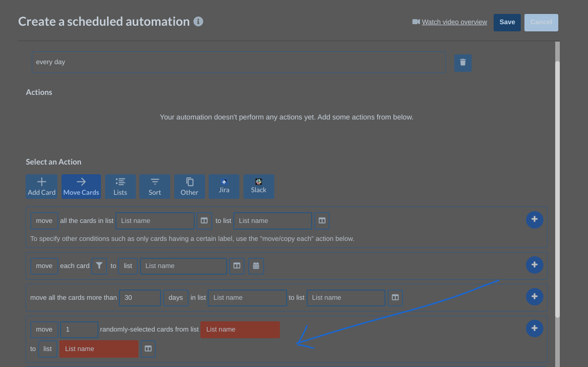Viewport: 588px width, 367px height.
Task: Add the 'move cards more than 30 days' action
Action: pyautogui.click(x=534, y=296)
